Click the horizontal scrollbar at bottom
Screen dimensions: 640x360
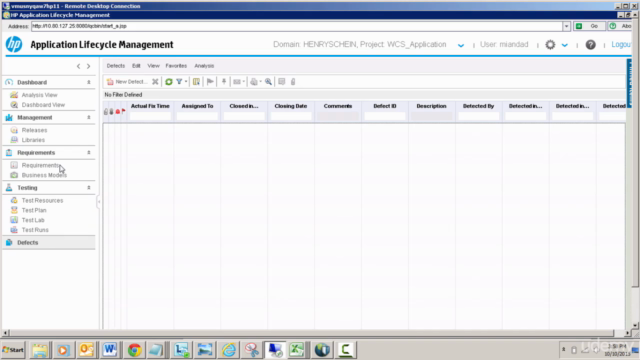pos(311,333)
